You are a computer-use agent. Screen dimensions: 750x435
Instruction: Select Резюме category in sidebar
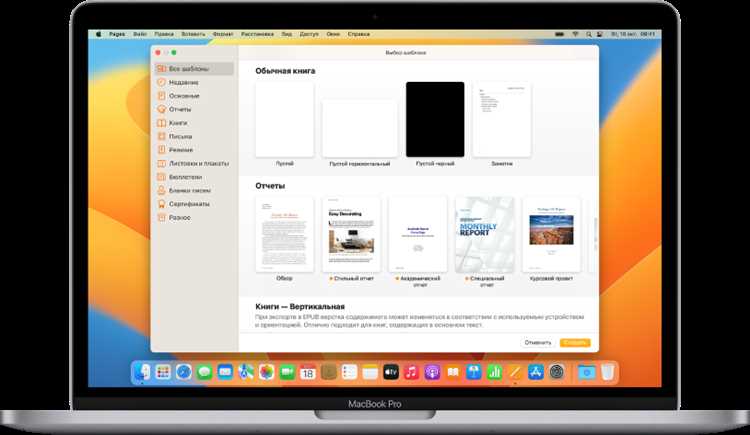(194, 150)
